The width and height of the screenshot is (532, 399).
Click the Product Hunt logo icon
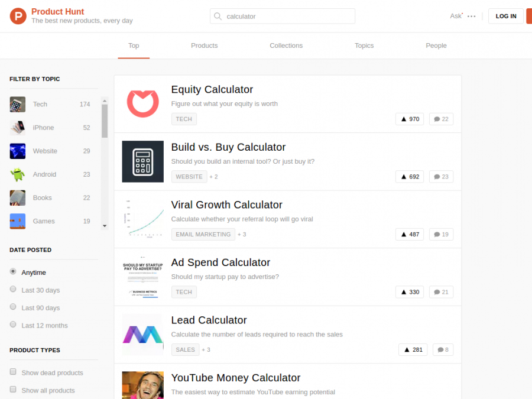click(x=18, y=16)
